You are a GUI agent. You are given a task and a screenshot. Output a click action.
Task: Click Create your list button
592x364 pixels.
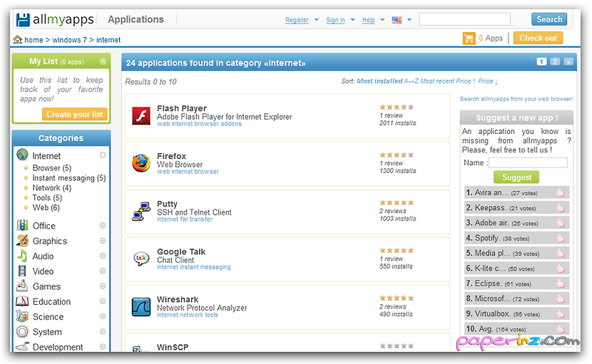click(x=75, y=115)
